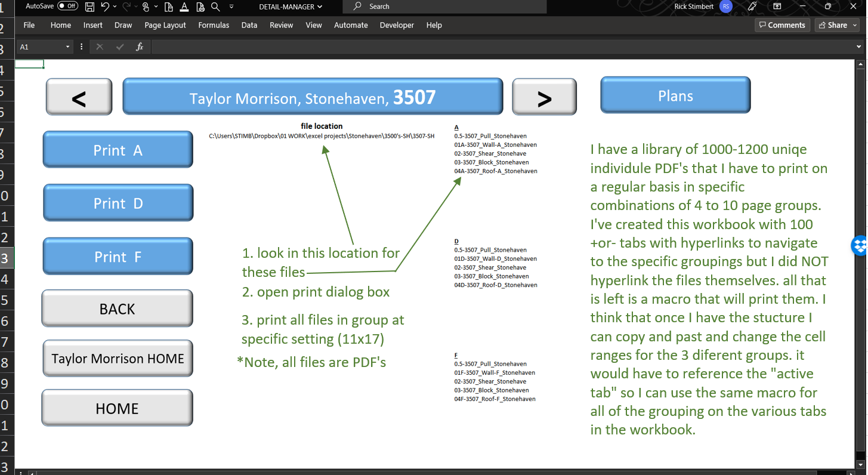The width and height of the screenshot is (868, 475).
Task: Click the Dropbox badge icon
Action: (x=860, y=245)
